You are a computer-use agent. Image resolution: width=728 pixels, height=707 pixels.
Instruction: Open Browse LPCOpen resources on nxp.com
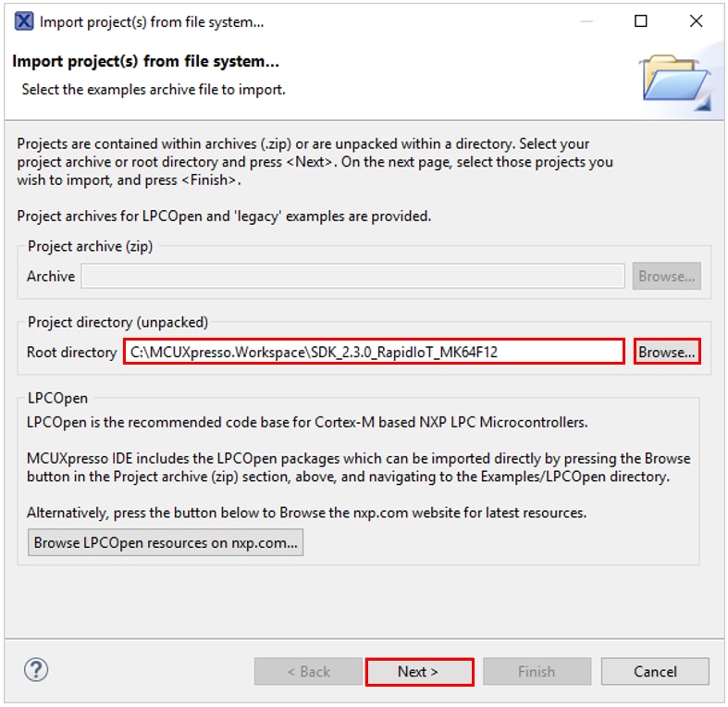point(166,543)
